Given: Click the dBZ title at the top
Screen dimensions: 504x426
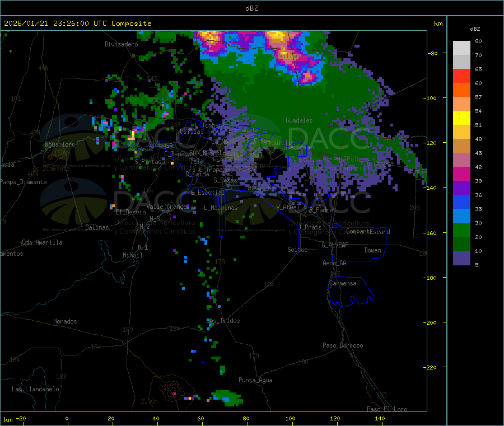Looking at the screenshot, I should tap(251, 8).
